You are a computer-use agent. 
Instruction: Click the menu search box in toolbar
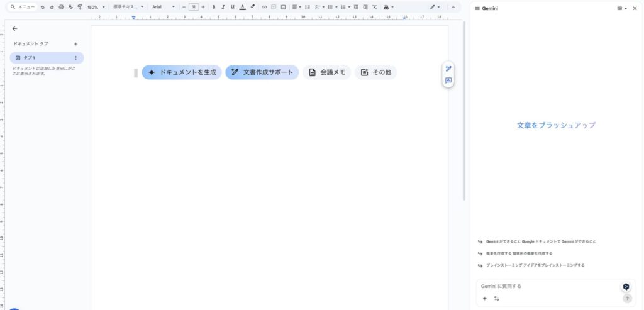pyautogui.click(x=23, y=7)
